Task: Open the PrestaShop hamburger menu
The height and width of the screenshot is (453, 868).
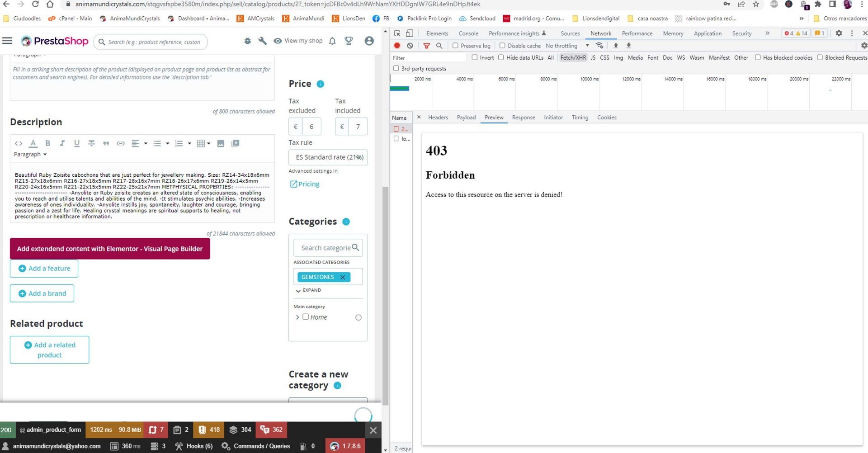Action: pos(7,41)
